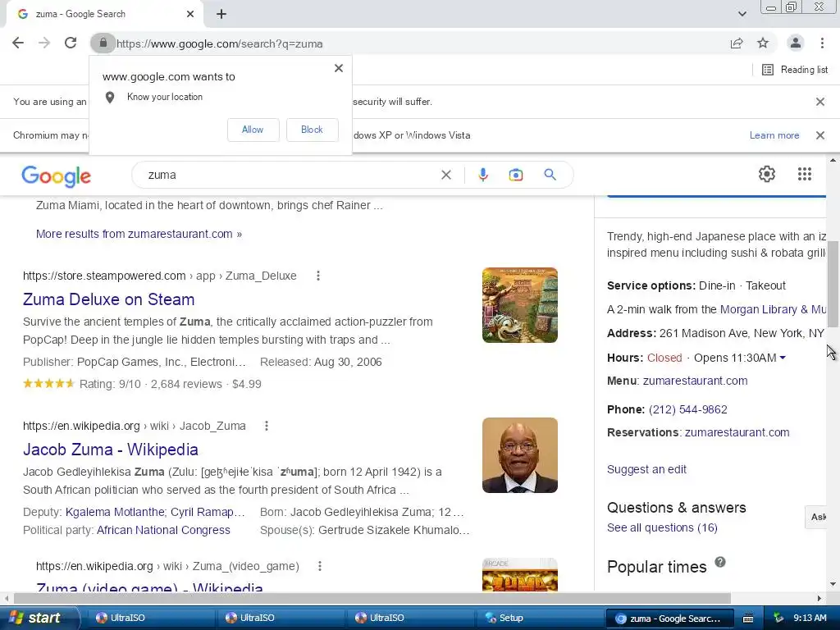Bookmark this page with the star icon
The image size is (840, 630).
763,43
